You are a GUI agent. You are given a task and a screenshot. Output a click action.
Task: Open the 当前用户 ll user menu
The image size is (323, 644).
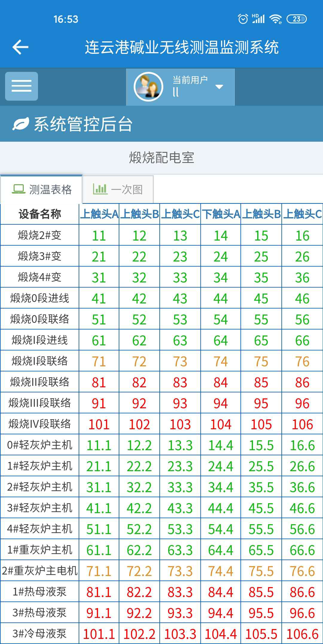click(x=190, y=87)
